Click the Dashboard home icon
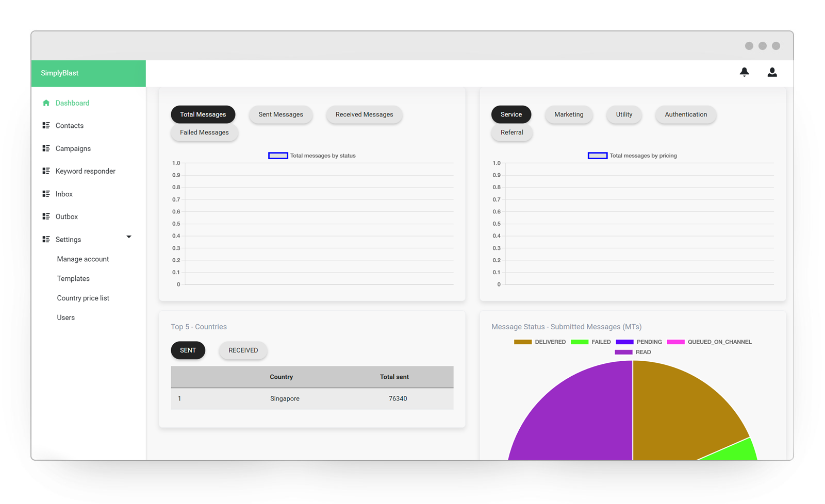825x504 pixels. pos(46,103)
